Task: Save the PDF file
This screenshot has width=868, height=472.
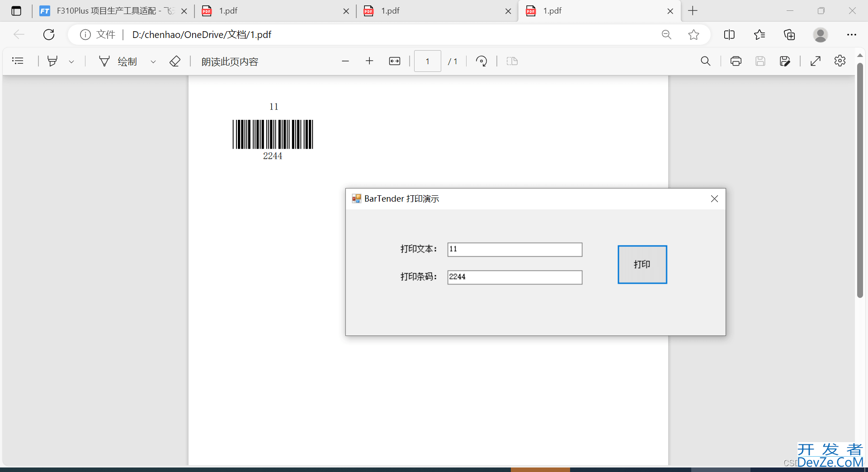Action: pos(760,61)
